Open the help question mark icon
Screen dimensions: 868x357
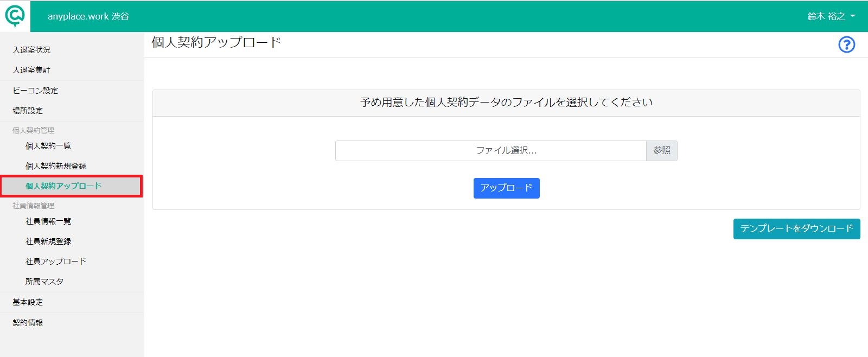[847, 44]
